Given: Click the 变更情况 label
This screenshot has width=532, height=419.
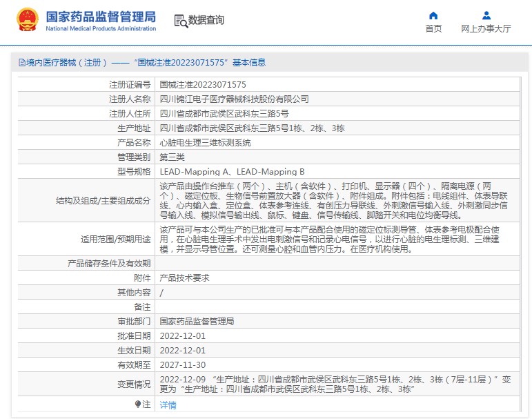Looking at the screenshot, I should [x=134, y=384].
